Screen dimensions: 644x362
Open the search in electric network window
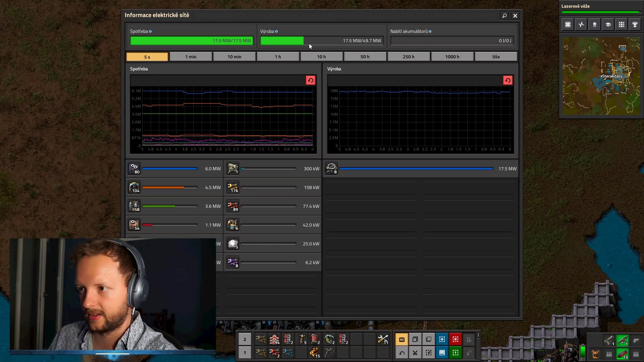504,15
